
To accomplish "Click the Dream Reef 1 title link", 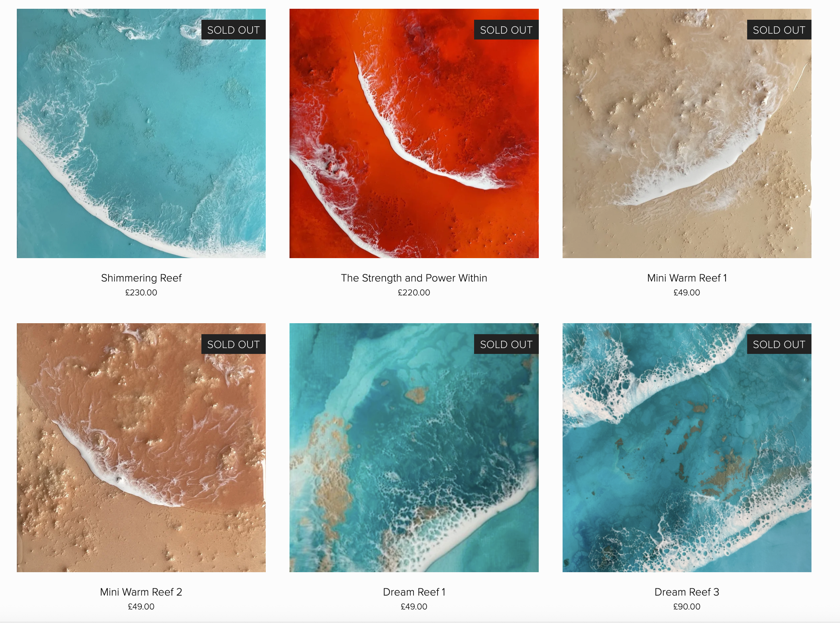I will tap(414, 592).
